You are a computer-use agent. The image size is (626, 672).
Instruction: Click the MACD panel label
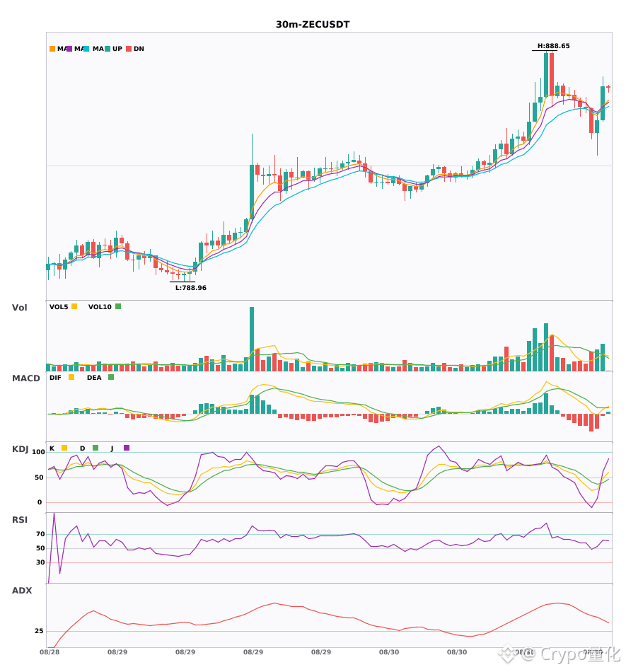coord(25,378)
